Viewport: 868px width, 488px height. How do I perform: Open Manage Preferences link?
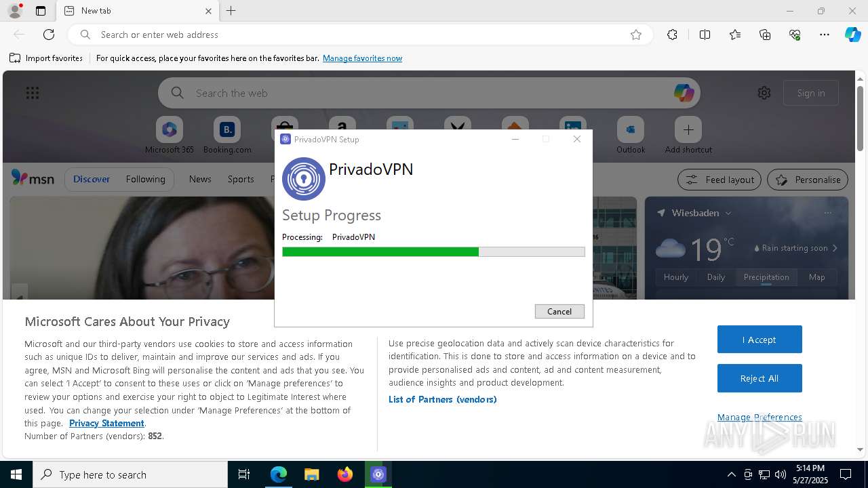[x=759, y=417]
